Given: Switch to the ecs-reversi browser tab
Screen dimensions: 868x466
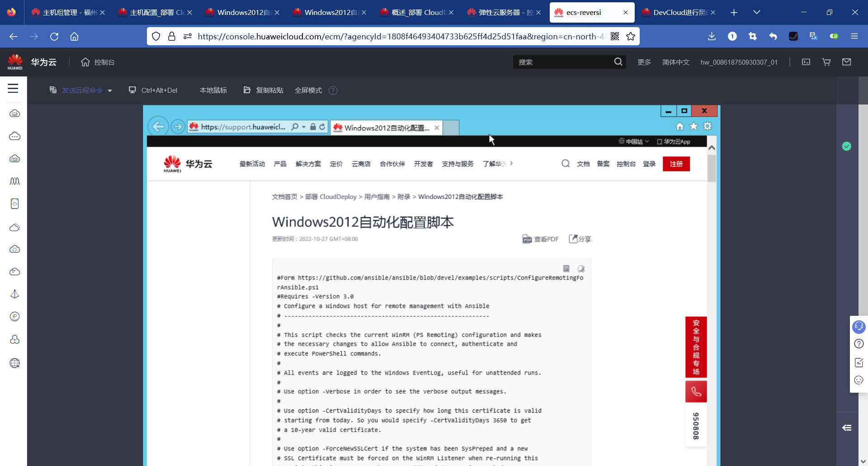Looking at the screenshot, I should [583, 12].
